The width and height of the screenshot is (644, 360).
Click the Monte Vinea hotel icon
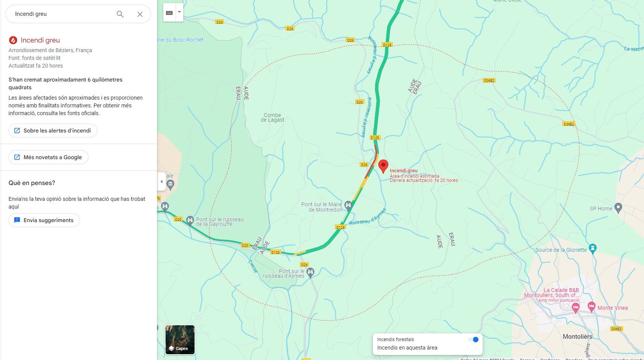tap(591, 307)
